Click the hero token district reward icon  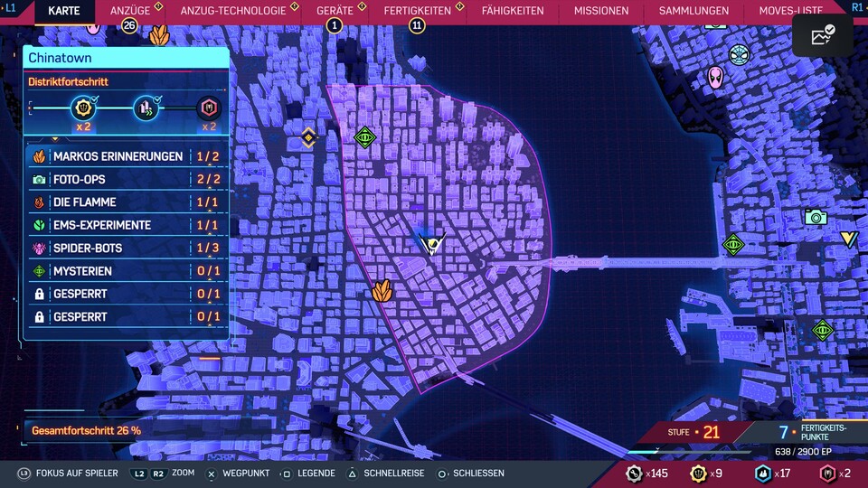pyautogui.click(x=209, y=108)
